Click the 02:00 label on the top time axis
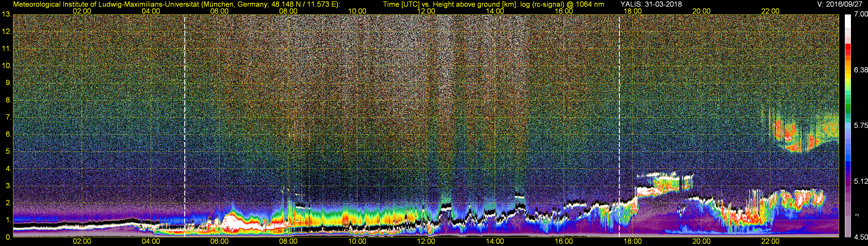The width and height of the screenshot is (868, 246). [82, 11]
